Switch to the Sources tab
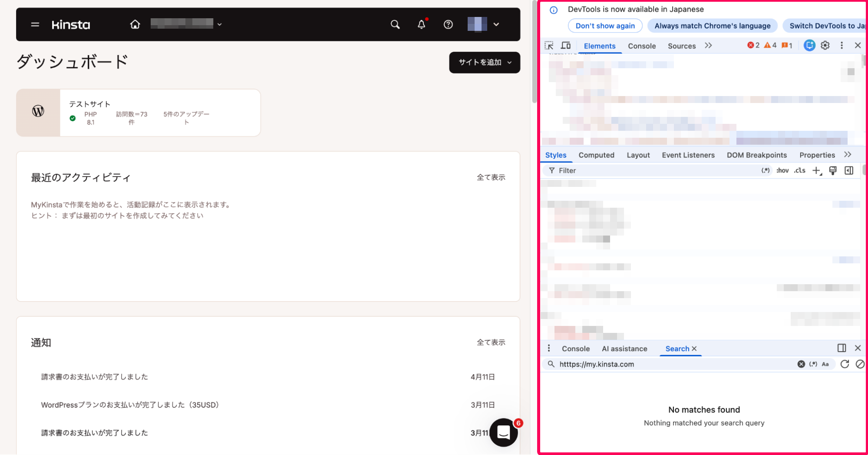This screenshot has width=868, height=455. [681, 46]
